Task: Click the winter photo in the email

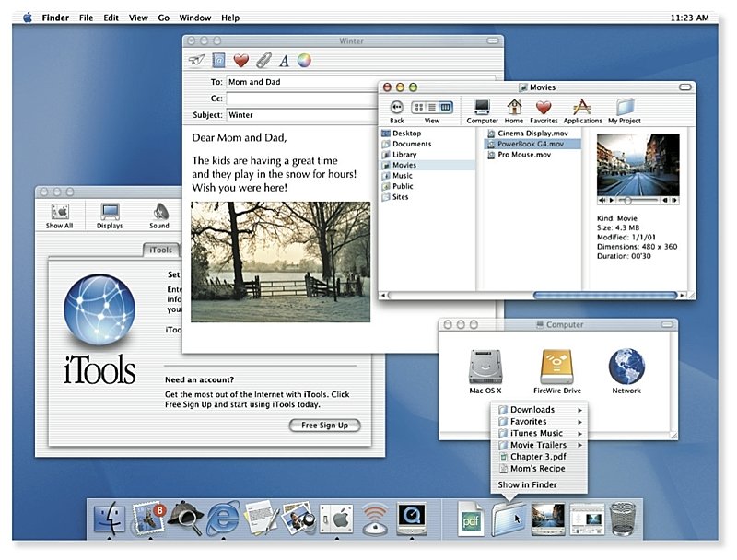Action: pyautogui.click(x=281, y=262)
